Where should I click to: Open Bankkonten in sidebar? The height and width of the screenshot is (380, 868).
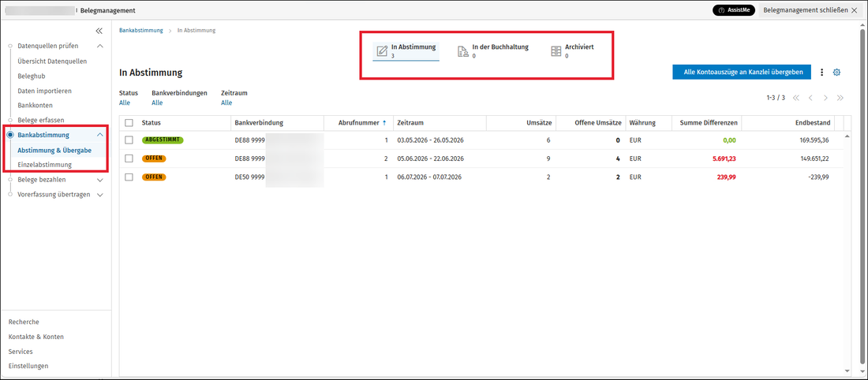tap(36, 105)
